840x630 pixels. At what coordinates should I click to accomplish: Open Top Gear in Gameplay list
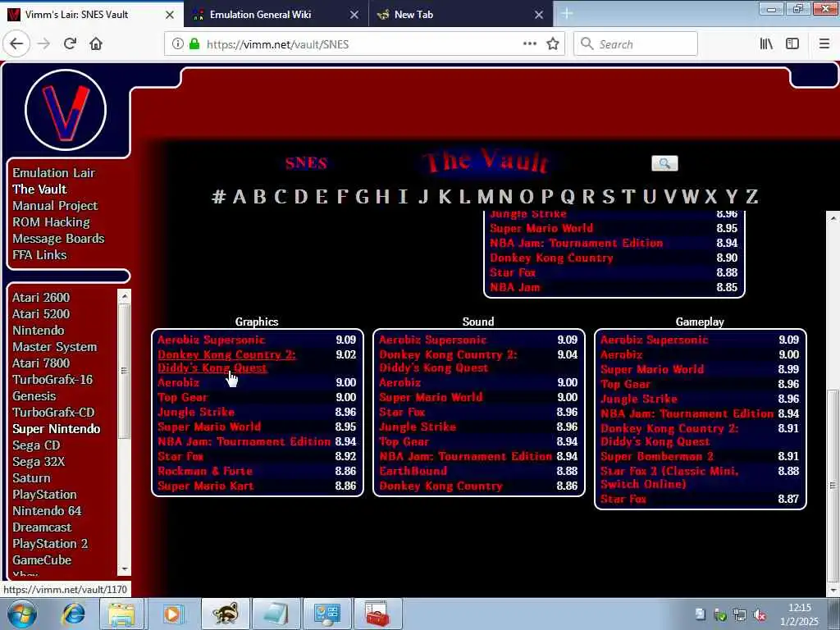[x=625, y=384]
